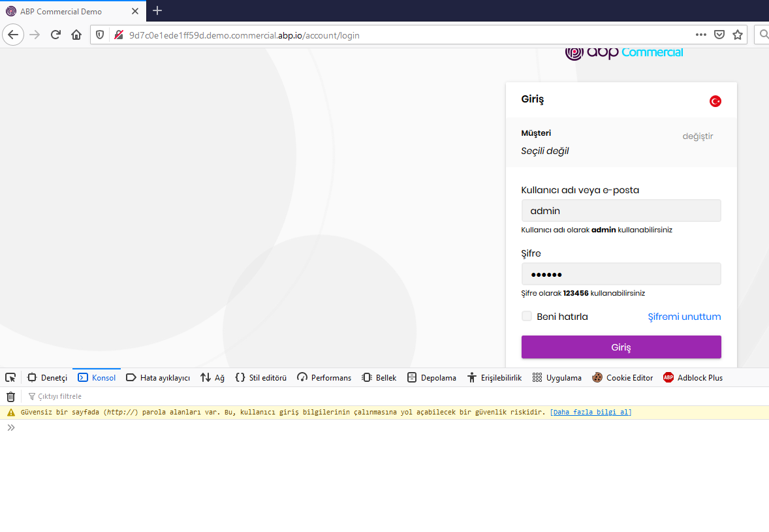Open the Ağ network tab
The width and height of the screenshot is (769, 532).
coord(213,377)
